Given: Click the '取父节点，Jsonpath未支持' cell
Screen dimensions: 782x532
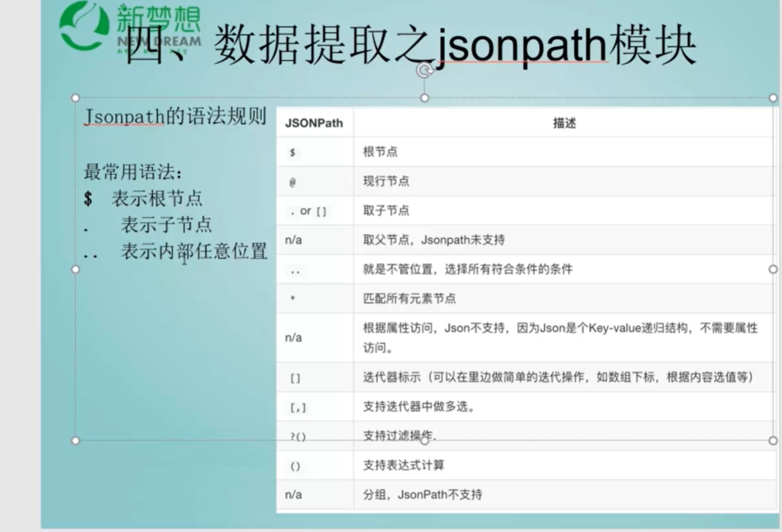Looking at the screenshot, I should [564, 240].
